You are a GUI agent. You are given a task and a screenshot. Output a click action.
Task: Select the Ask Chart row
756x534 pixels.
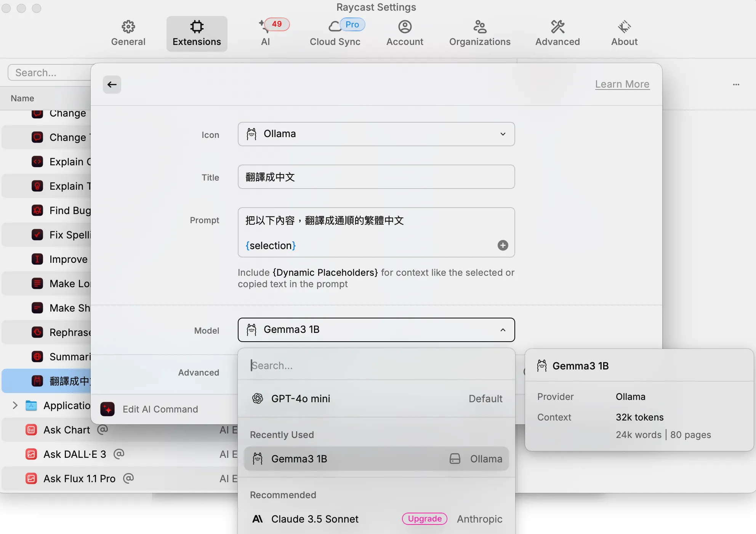coord(120,430)
